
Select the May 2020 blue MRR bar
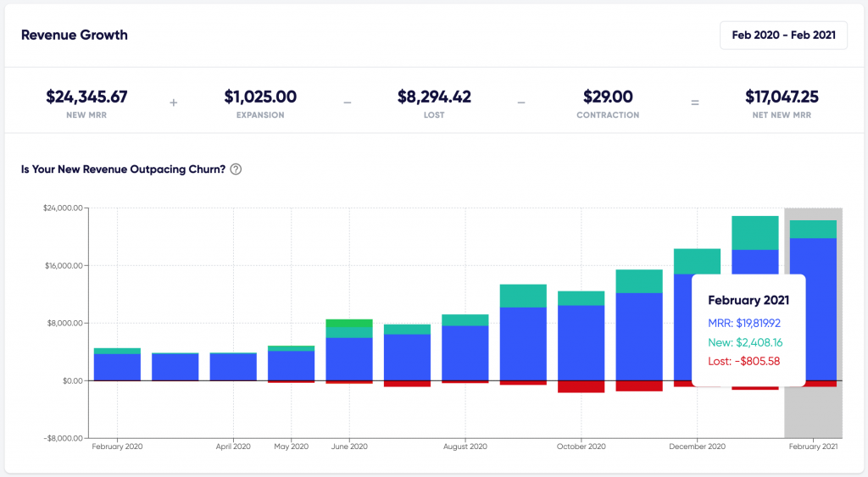click(292, 366)
